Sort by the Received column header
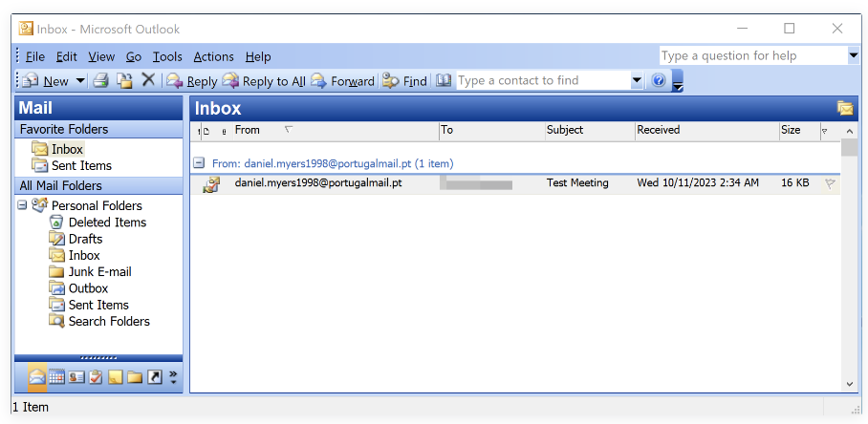Image resolution: width=868 pixels, height=424 pixels. [706, 131]
